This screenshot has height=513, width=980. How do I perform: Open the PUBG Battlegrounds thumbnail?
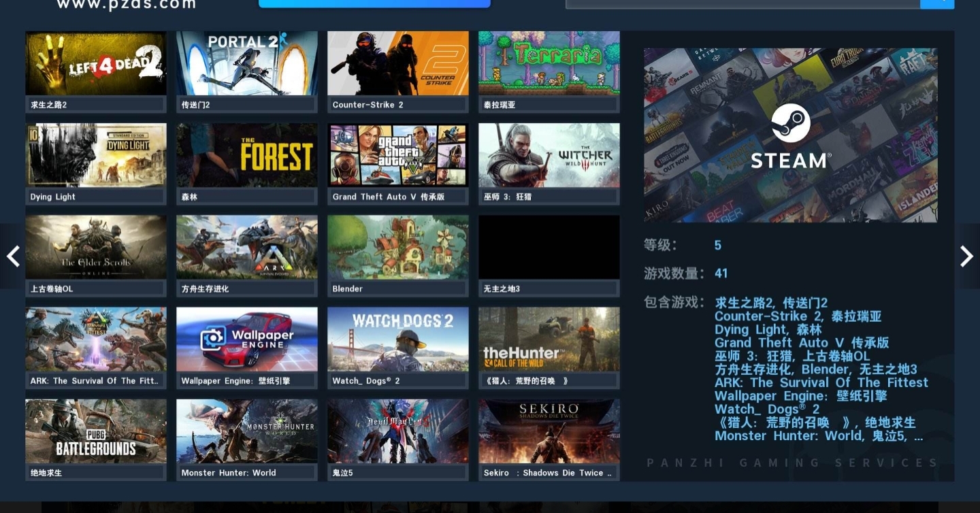[x=96, y=431]
